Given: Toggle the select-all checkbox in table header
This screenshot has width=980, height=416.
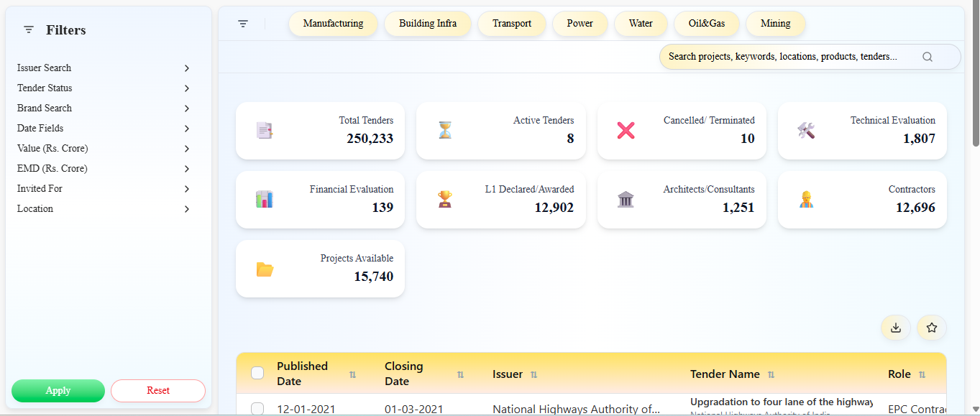Looking at the screenshot, I should click(257, 373).
